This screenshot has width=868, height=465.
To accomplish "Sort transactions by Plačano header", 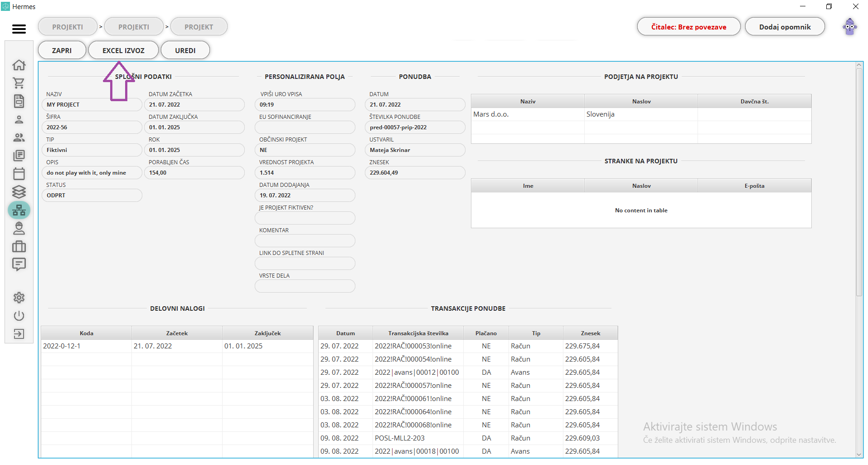I will click(486, 333).
